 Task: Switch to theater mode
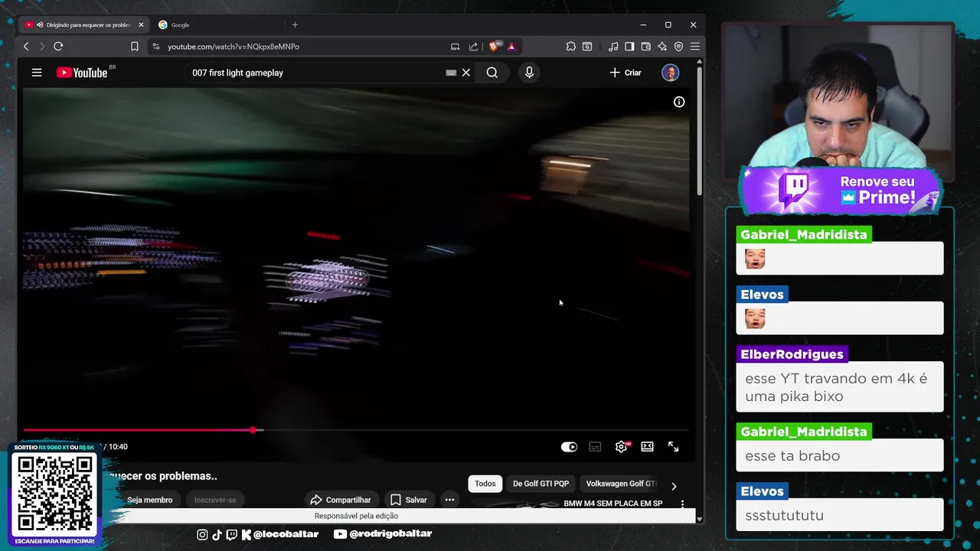point(647,447)
